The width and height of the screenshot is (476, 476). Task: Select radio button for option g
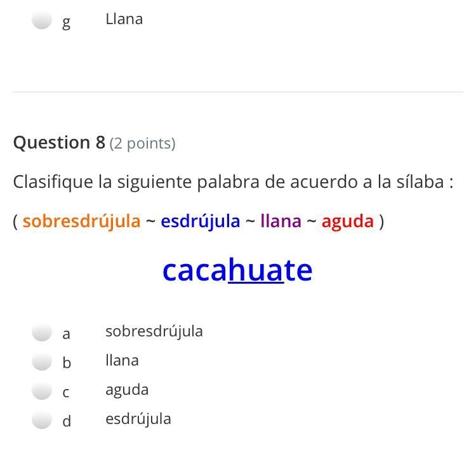(42, 20)
